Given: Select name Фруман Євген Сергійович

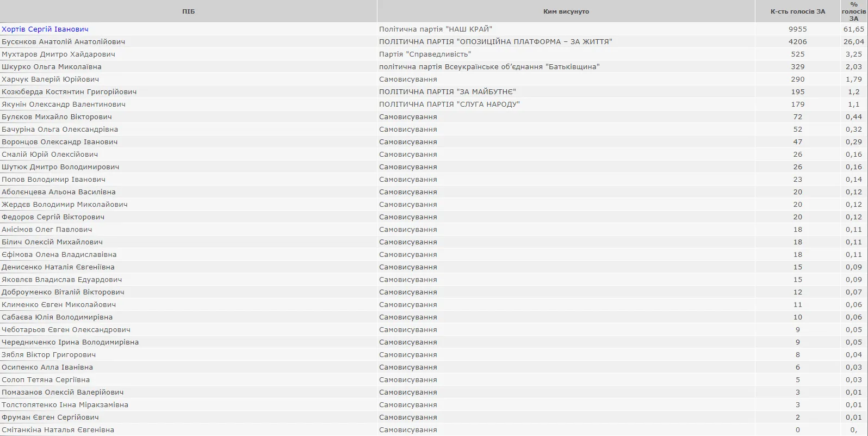Looking at the screenshot, I should (50, 417).
